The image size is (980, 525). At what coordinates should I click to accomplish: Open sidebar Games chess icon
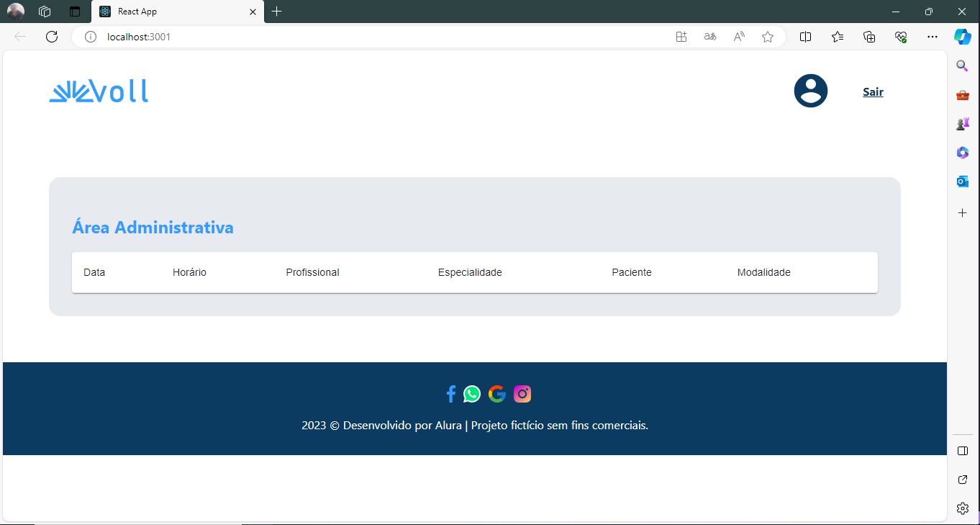(x=963, y=124)
